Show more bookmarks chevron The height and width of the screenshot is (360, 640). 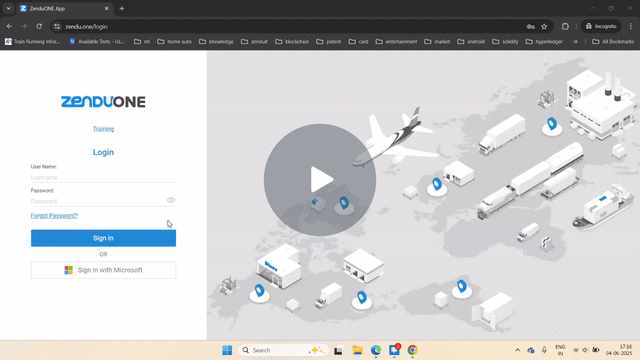tap(576, 42)
